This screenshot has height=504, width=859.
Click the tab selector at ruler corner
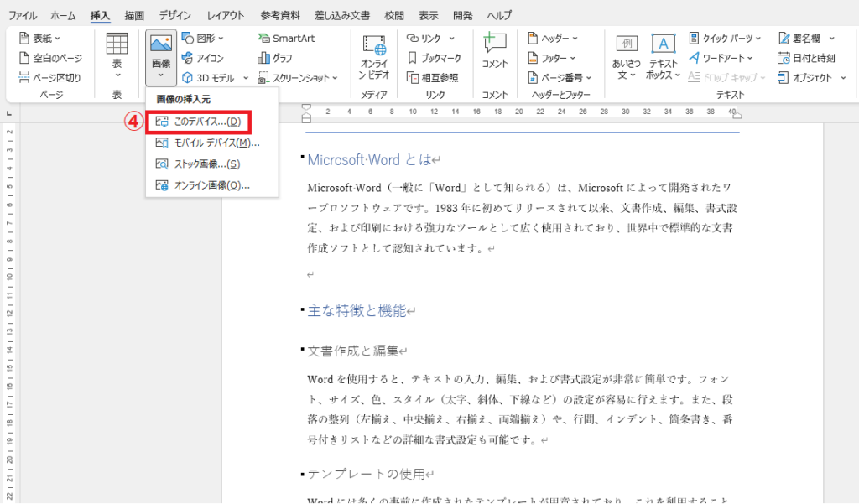click(x=8, y=113)
